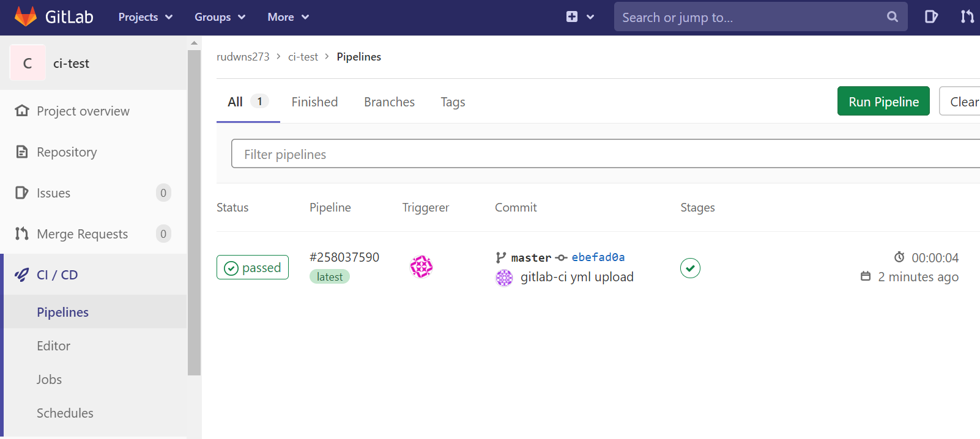Click the Issues count badge 0

pyautogui.click(x=163, y=193)
